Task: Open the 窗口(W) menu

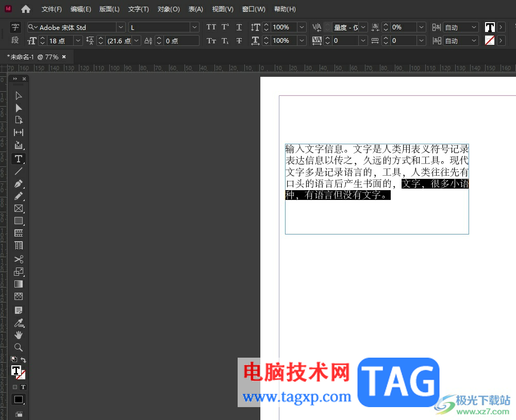Action: coord(254,9)
